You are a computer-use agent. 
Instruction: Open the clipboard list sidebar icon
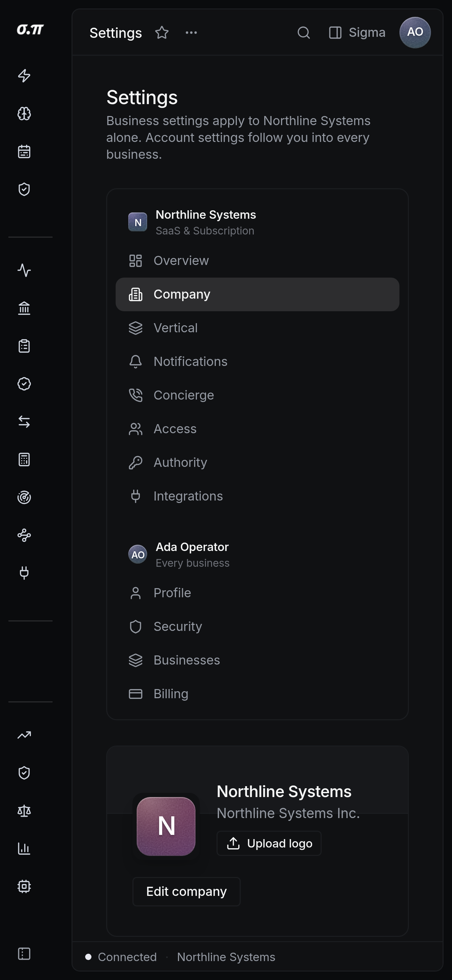[24, 346]
